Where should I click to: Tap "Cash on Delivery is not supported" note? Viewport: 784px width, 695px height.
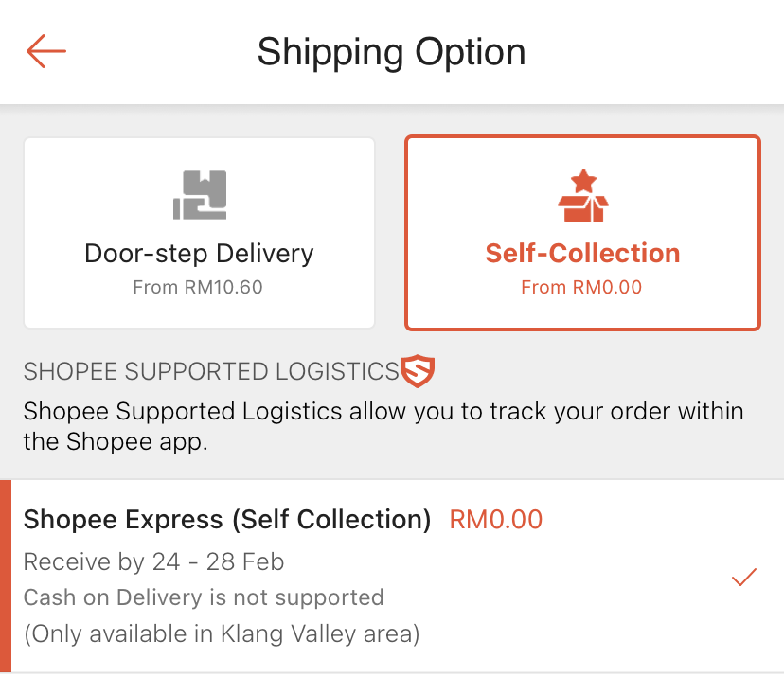[204, 597]
